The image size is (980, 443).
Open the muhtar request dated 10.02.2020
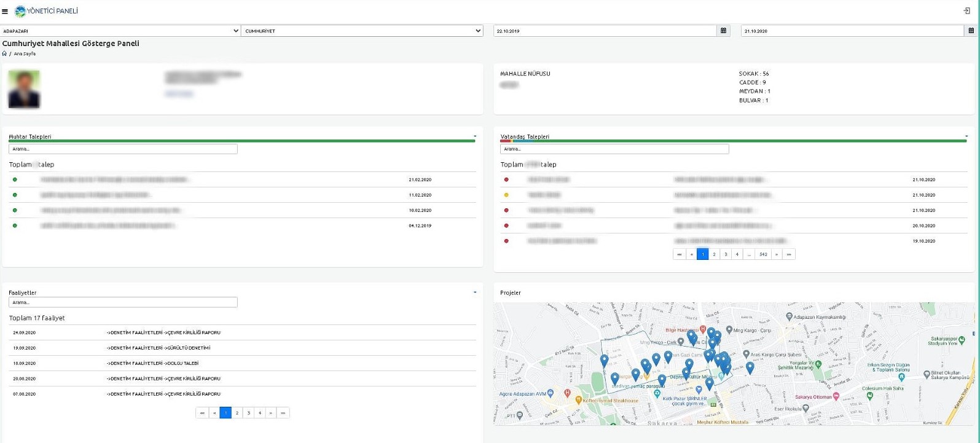point(242,210)
